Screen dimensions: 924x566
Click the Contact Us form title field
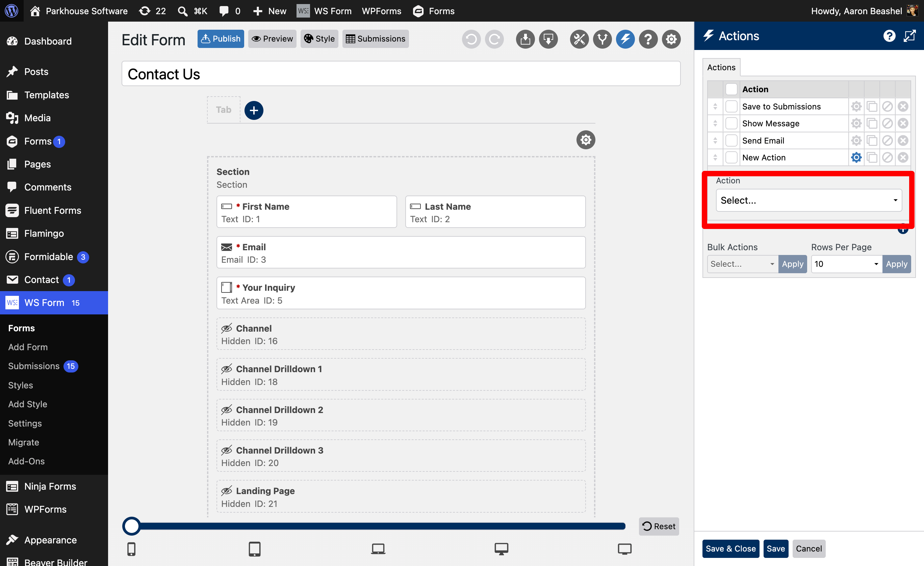pyautogui.click(x=401, y=74)
